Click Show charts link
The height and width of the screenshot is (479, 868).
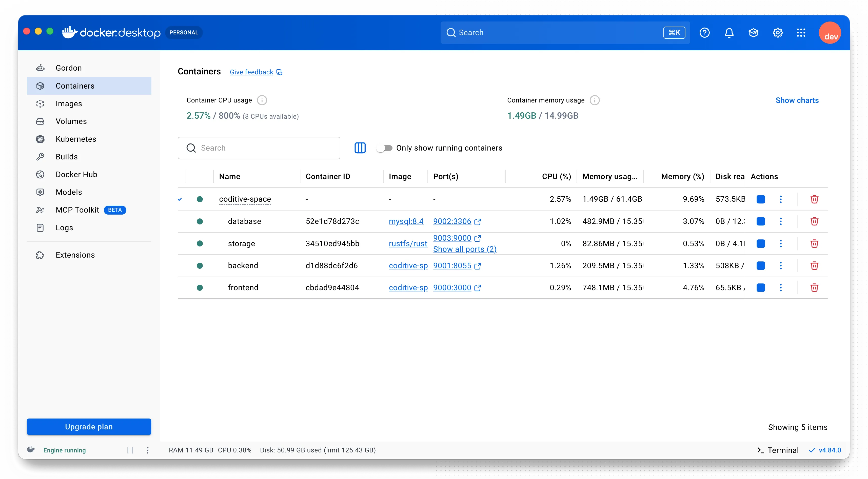tap(797, 100)
